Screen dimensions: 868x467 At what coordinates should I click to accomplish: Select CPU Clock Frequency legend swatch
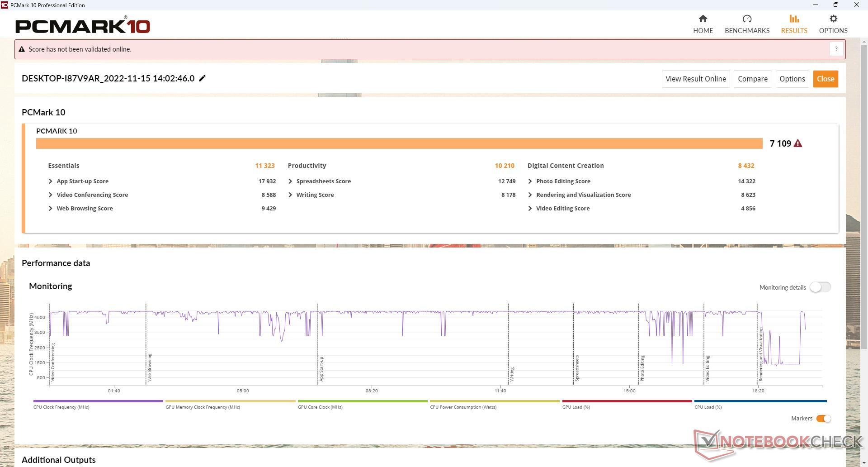pyautogui.click(x=98, y=401)
